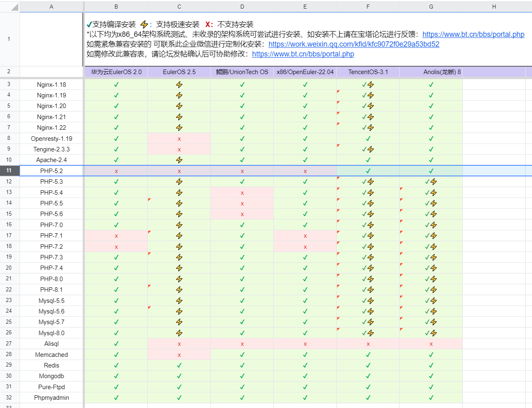Click the TencentOS-3.1 header cell

click(368, 72)
